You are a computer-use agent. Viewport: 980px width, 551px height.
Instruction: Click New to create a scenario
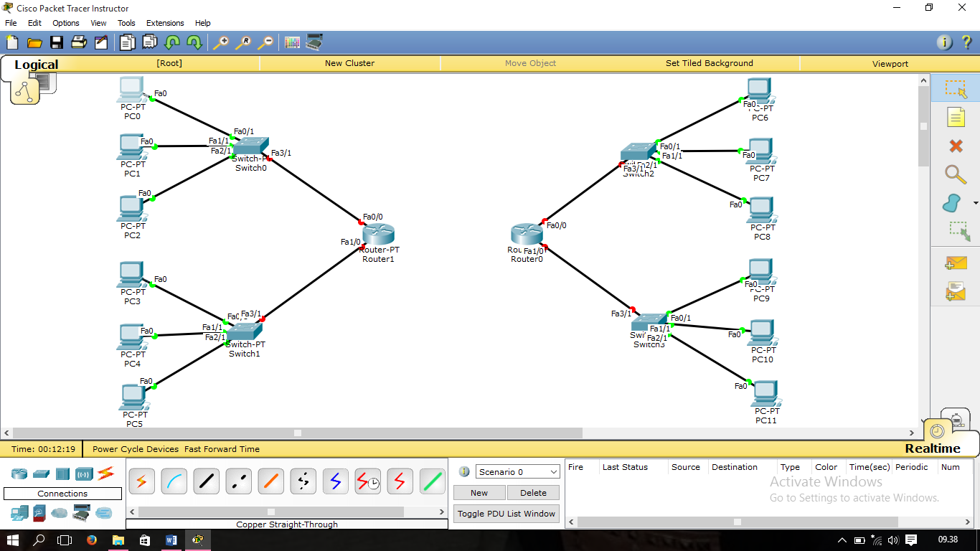click(479, 493)
